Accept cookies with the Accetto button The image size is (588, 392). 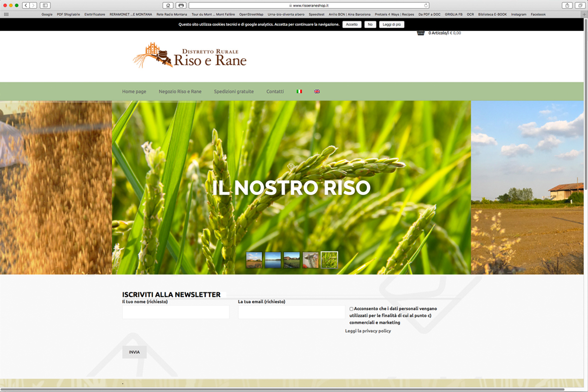coord(352,24)
